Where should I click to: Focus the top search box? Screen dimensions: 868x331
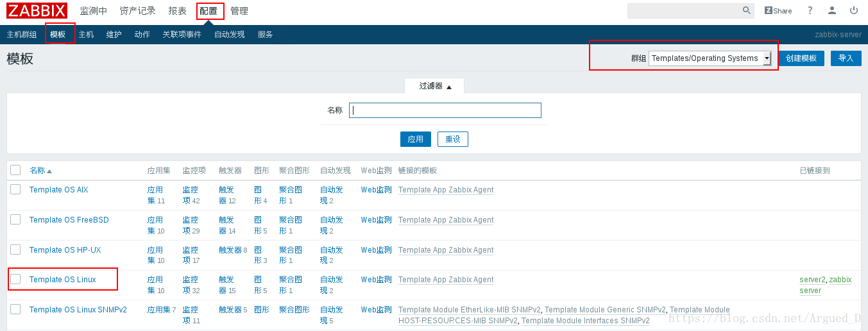[683, 10]
